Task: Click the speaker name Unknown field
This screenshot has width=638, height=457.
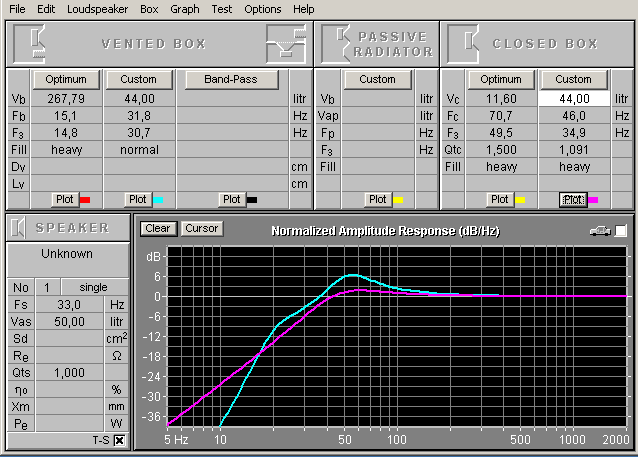Action: point(68,260)
